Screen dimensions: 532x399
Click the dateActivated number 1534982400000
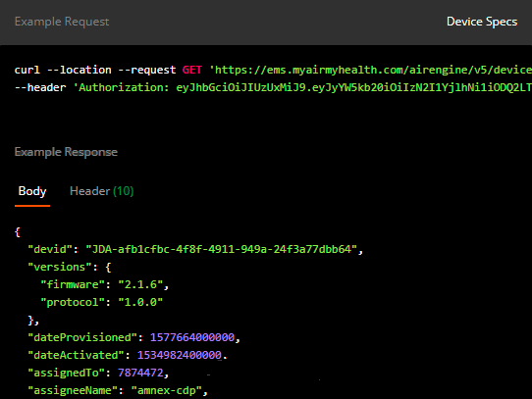180,355
